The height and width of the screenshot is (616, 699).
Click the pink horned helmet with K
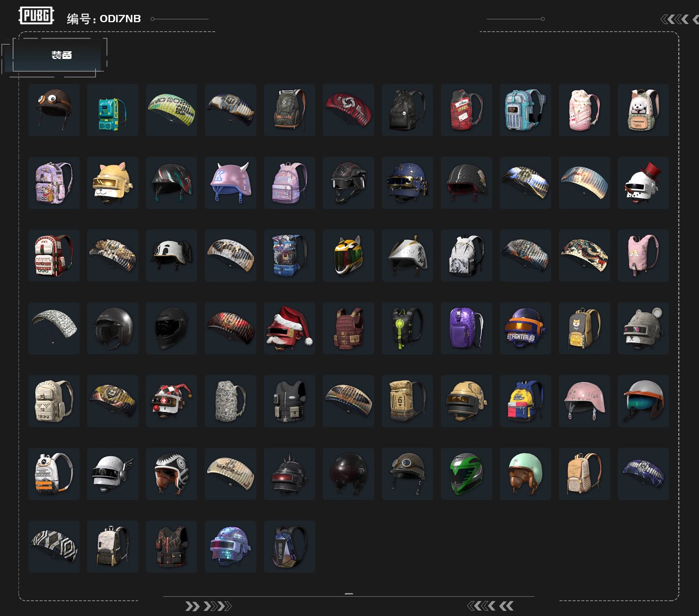pos(230,183)
